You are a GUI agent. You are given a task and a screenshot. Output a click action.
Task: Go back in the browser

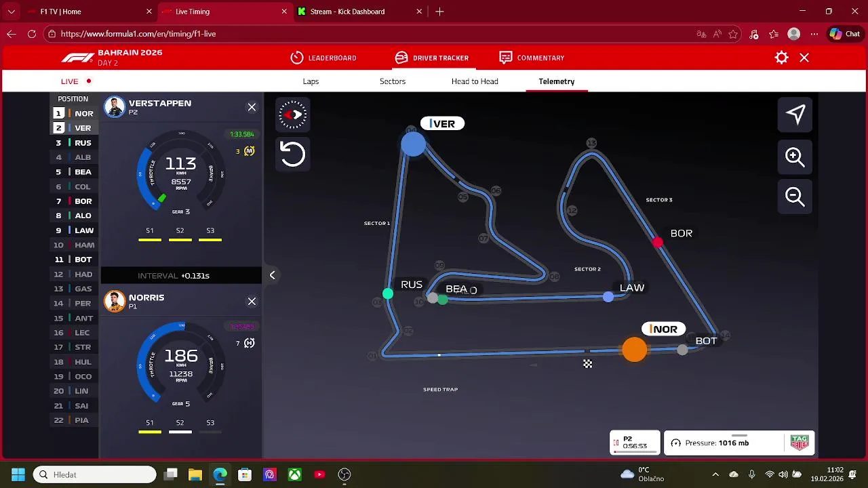tap(12, 34)
